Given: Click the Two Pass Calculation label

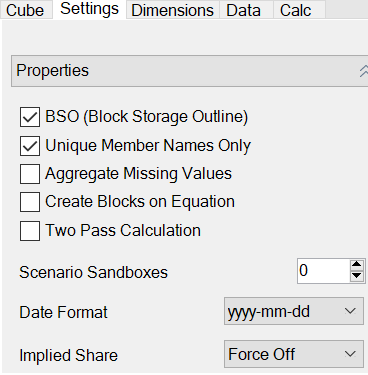Looking at the screenshot, I should point(123,230).
